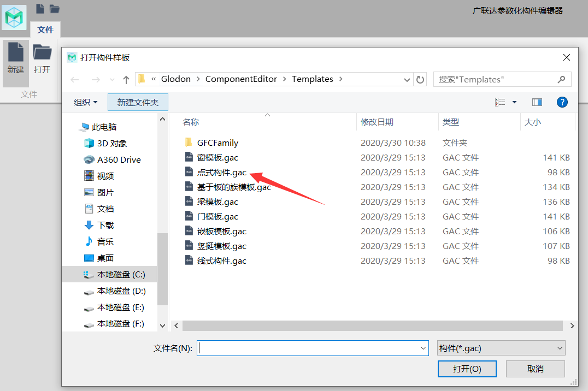Click the magnifier search icon
Viewport: 588px width, 391px height.
pos(561,80)
